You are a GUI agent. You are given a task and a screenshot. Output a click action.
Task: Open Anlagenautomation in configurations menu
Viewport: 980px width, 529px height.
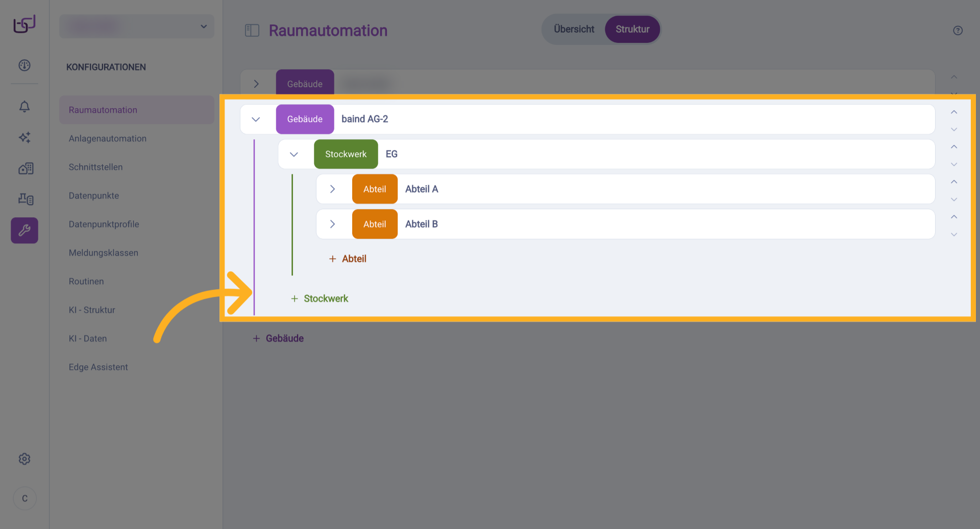pyautogui.click(x=108, y=139)
